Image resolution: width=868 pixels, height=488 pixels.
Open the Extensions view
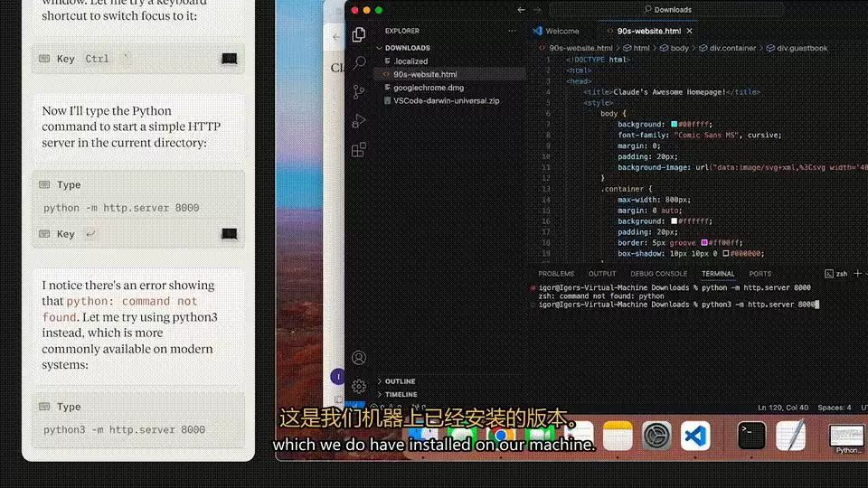(x=359, y=149)
